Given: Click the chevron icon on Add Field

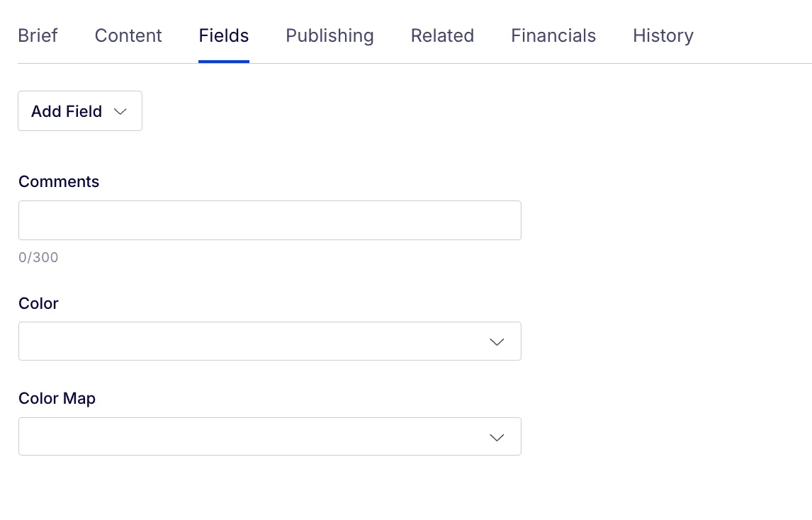Looking at the screenshot, I should coord(120,112).
